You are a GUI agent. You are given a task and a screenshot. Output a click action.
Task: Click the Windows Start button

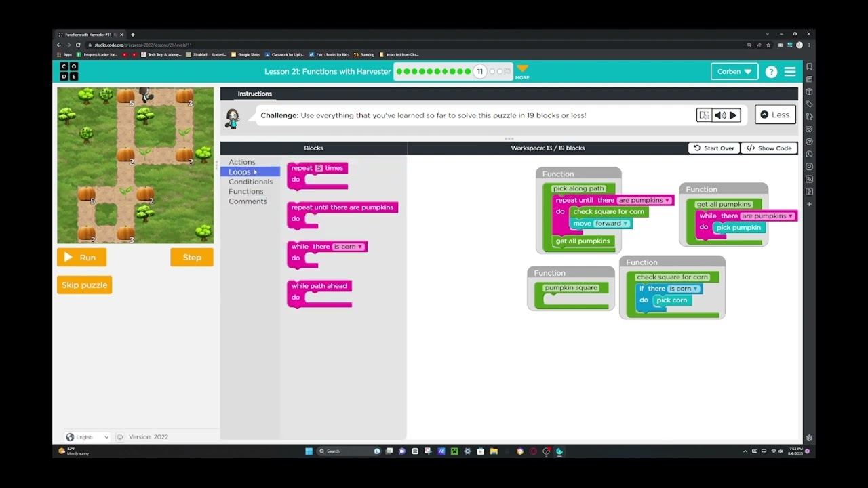[x=309, y=451]
